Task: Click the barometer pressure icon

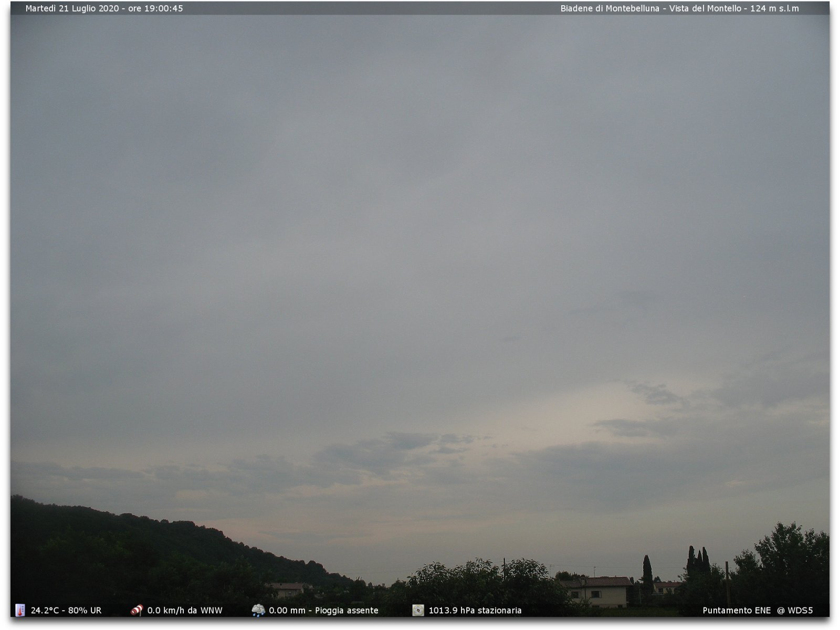Action: click(x=418, y=610)
